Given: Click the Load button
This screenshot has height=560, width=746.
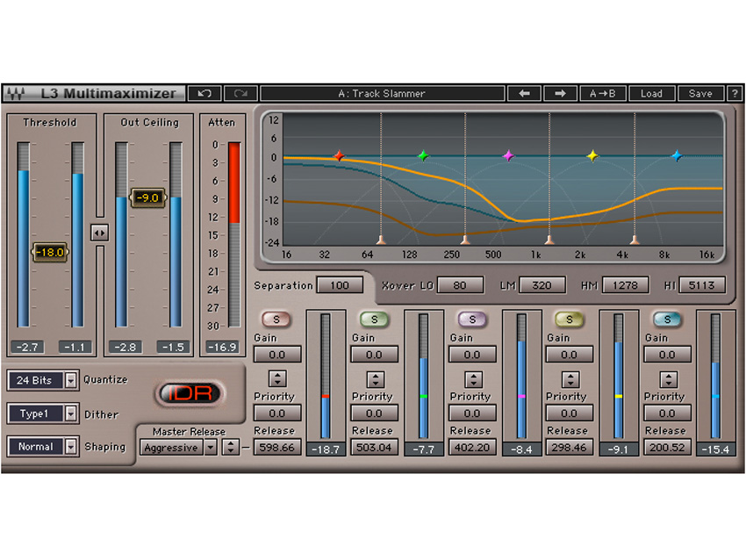Looking at the screenshot, I should coord(651,93).
